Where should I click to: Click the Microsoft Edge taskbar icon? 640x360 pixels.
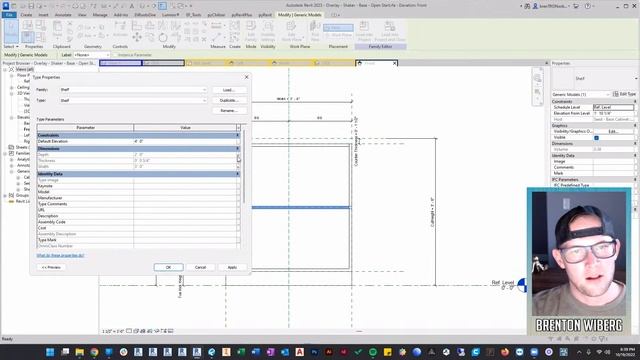(212, 352)
